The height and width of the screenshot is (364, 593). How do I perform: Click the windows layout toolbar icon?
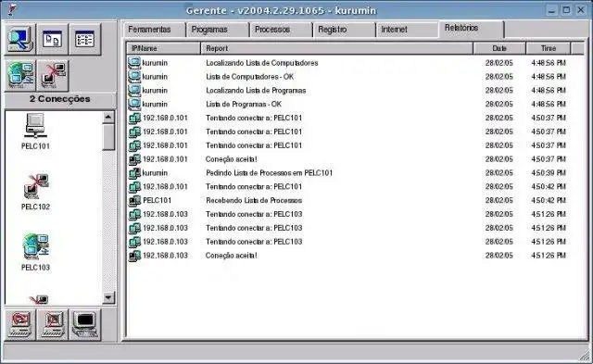(x=52, y=39)
